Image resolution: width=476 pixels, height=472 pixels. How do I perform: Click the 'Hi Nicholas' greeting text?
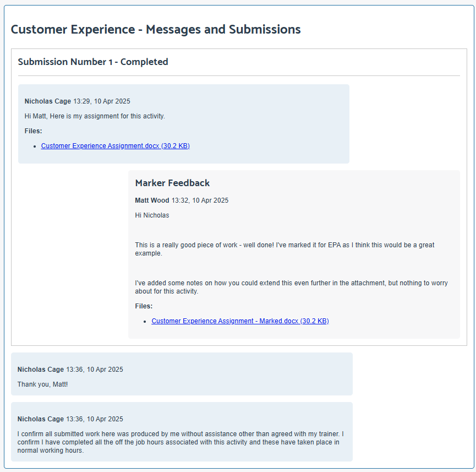click(152, 215)
